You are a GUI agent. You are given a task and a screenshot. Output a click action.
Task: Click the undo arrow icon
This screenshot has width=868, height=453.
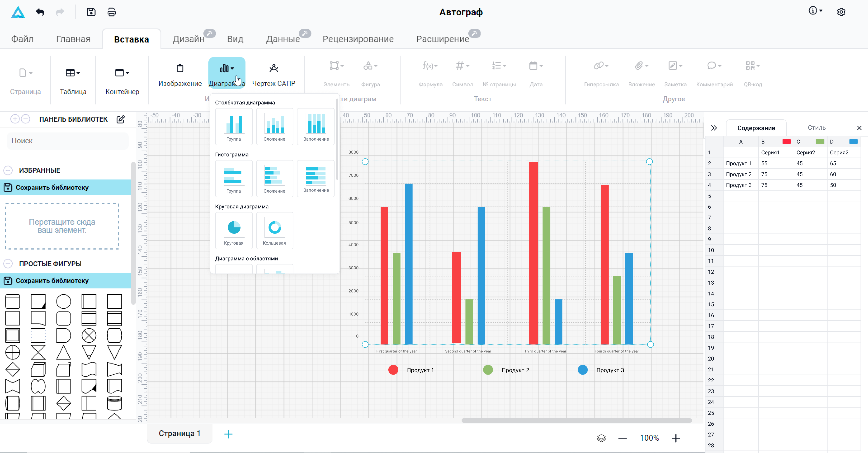tap(40, 12)
